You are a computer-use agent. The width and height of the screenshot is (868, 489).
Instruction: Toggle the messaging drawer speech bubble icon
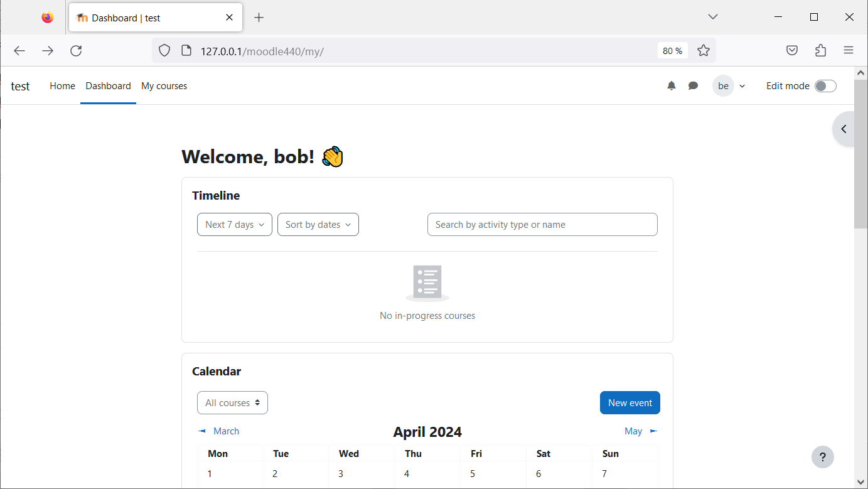[x=693, y=86]
